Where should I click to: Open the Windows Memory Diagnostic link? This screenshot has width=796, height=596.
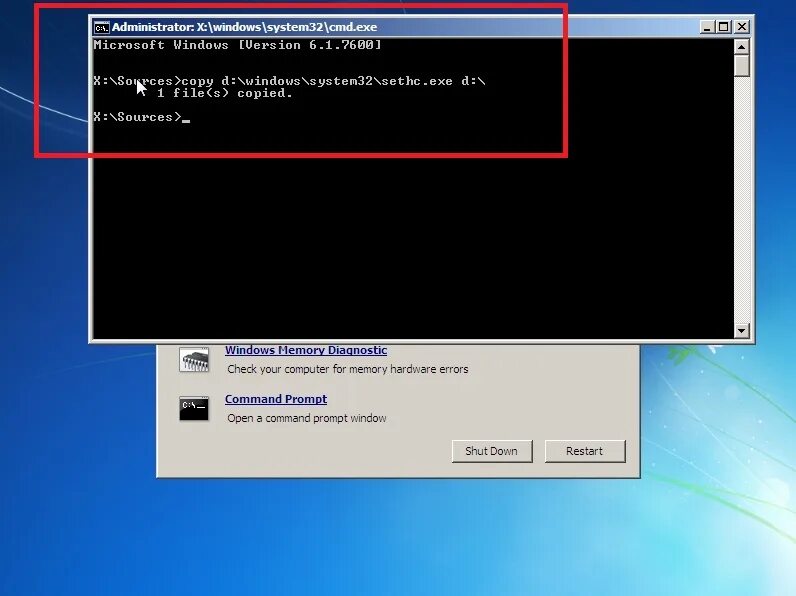(x=306, y=350)
